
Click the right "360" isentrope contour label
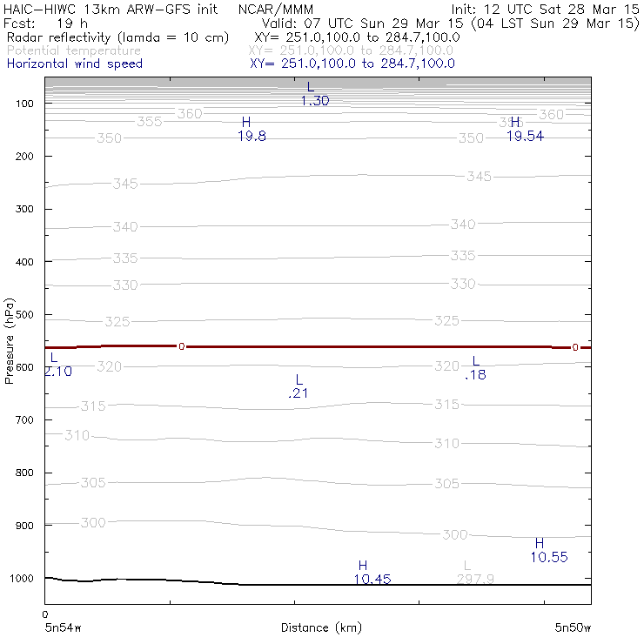[x=551, y=115]
